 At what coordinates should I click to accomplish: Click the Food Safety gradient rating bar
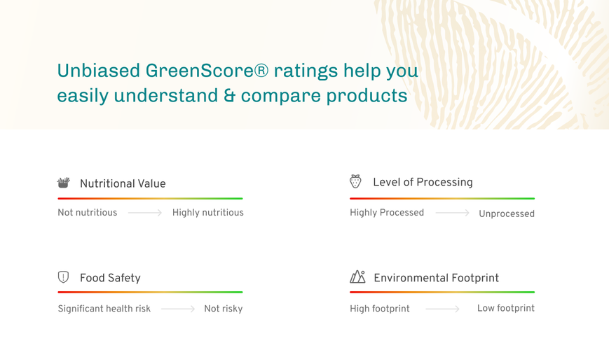tap(150, 292)
